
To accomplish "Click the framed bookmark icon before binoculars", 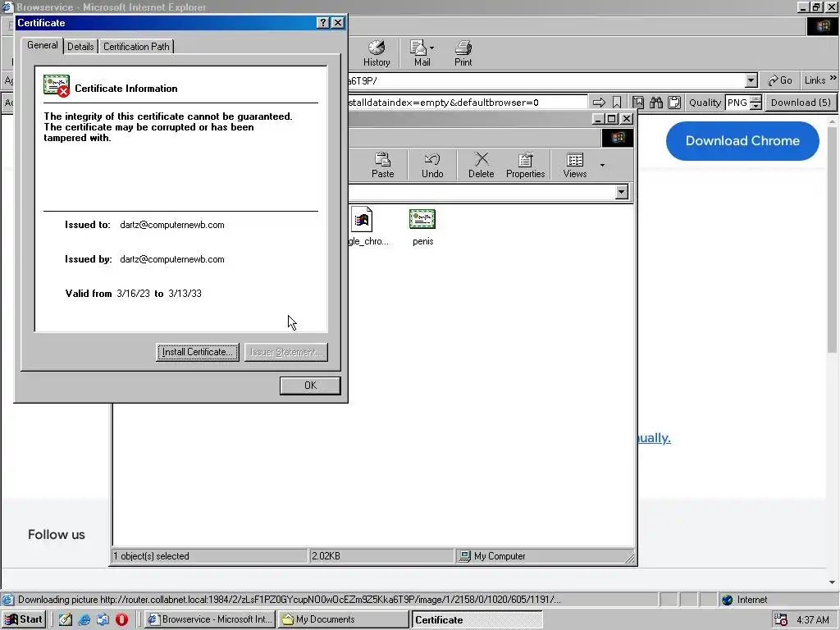I will coord(638,103).
